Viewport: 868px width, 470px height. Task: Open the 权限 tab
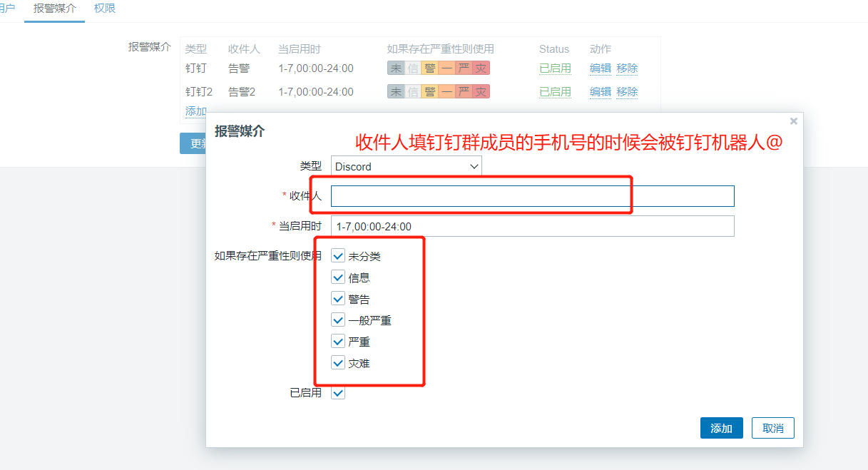coord(103,9)
